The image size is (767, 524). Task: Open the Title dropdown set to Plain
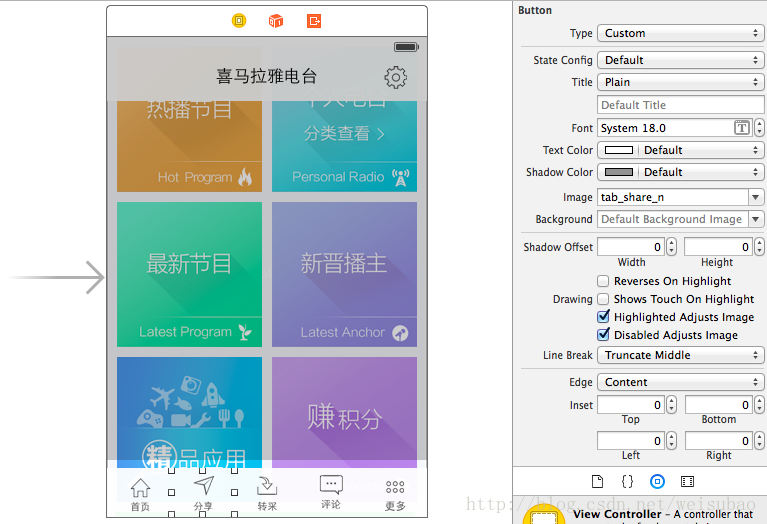click(x=680, y=82)
